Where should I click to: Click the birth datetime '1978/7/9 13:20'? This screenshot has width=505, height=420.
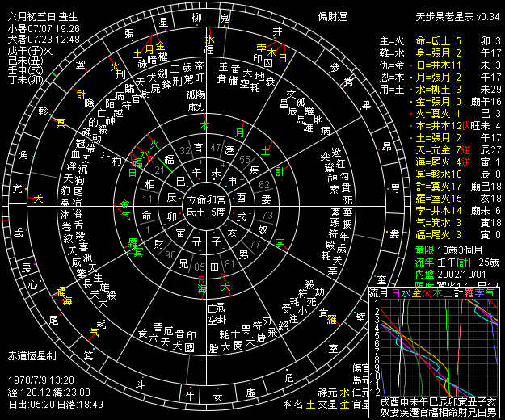41,380
